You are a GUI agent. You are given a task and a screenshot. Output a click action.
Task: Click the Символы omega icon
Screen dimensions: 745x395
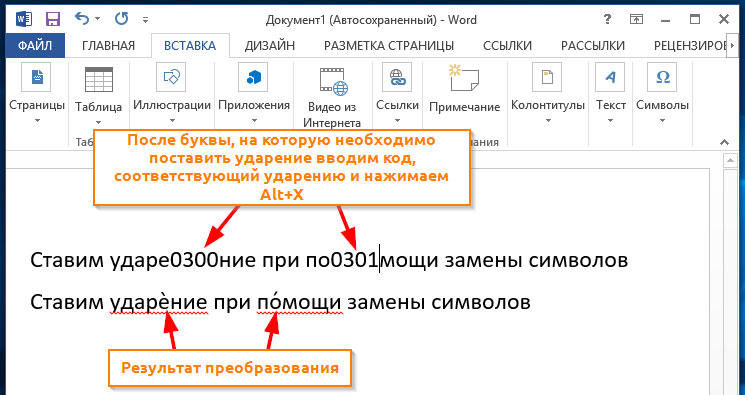662,77
